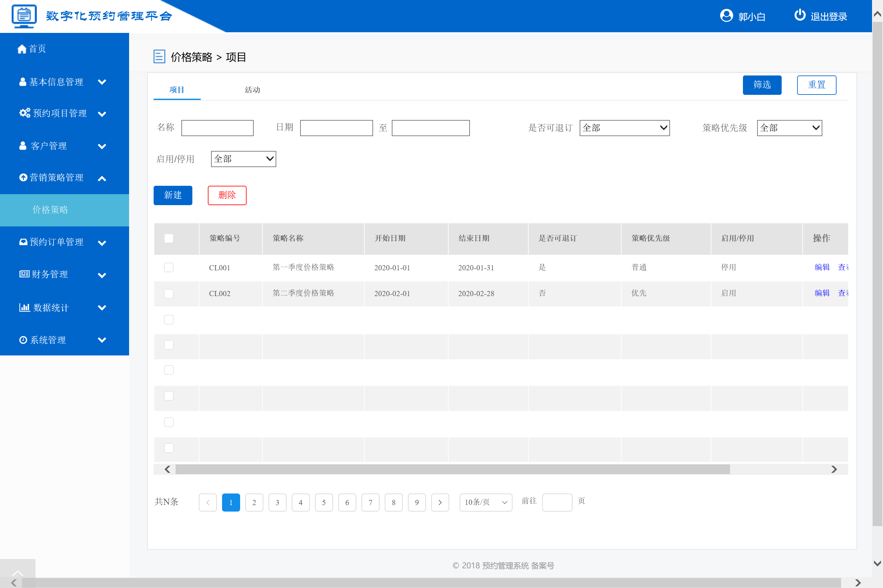The image size is (883, 588).
Task: Click the page bottom horizontal scrollbar thumb
Action: click(x=431, y=583)
